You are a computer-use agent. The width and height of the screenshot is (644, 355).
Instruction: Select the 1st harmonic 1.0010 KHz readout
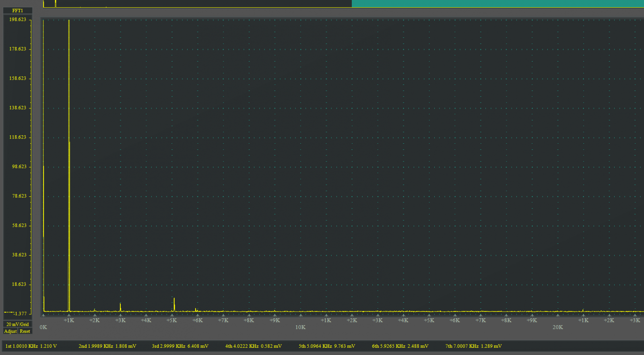(x=31, y=346)
